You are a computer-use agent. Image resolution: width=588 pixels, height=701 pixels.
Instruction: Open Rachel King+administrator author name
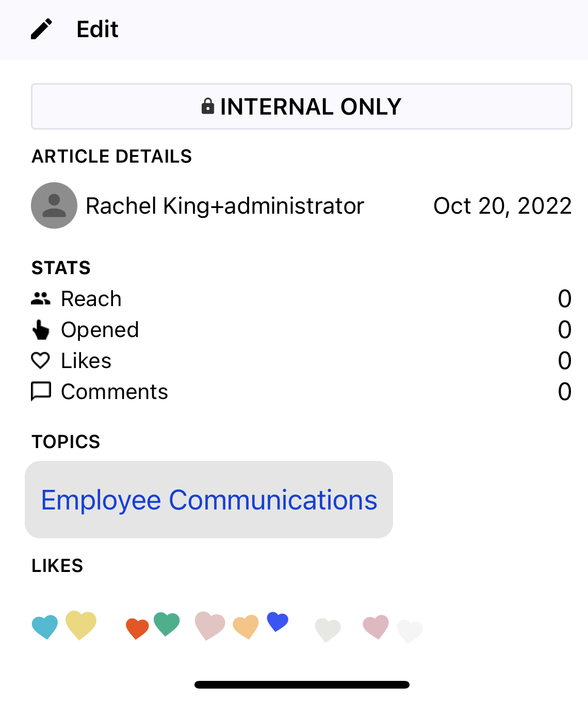[225, 206]
